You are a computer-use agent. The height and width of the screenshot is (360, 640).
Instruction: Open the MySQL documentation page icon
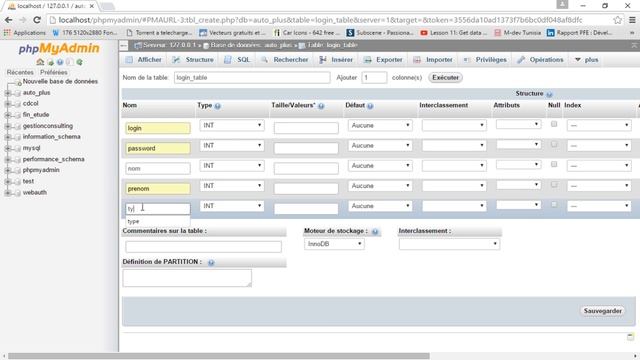click(70, 62)
